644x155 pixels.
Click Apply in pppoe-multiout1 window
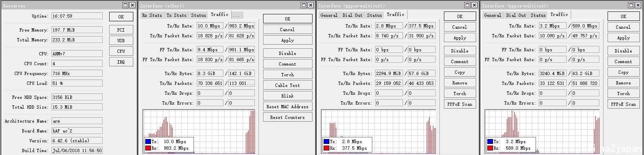click(x=459, y=38)
